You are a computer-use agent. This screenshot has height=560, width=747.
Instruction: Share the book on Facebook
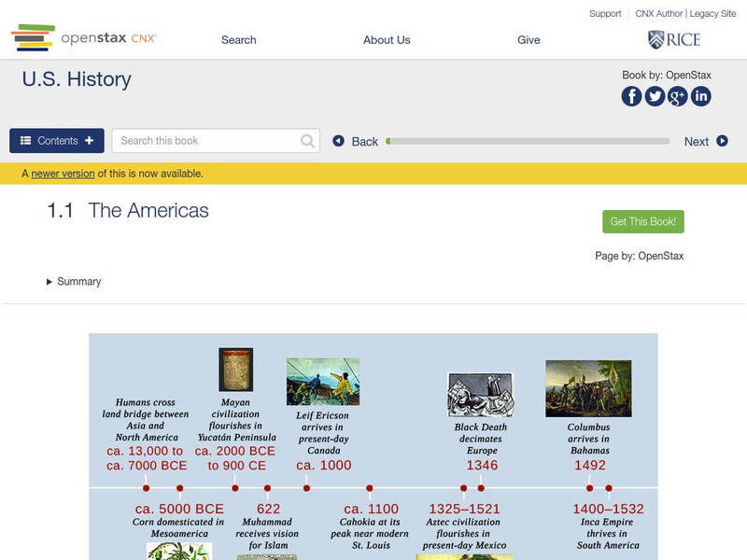coord(631,96)
